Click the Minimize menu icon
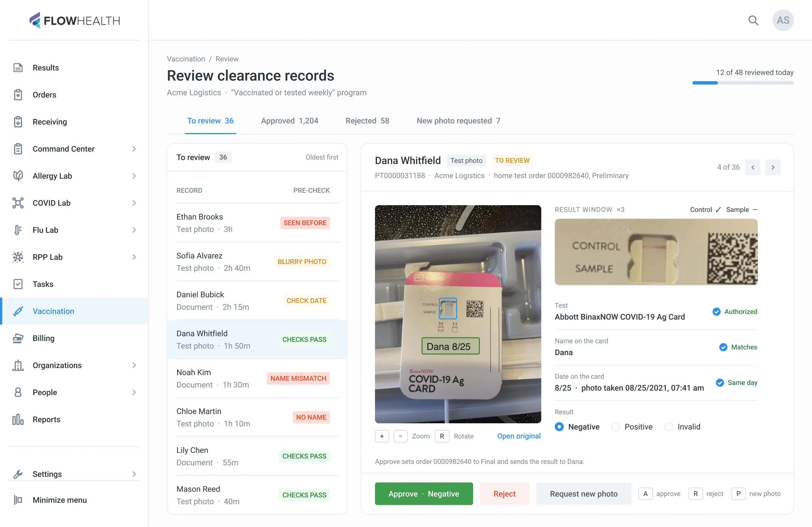812x527 pixels. (x=18, y=500)
